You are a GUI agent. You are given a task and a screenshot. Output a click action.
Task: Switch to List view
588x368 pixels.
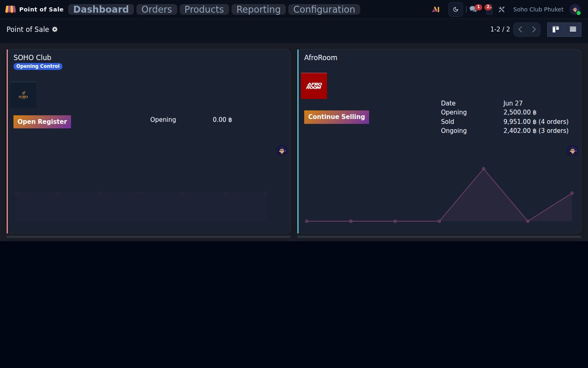(x=573, y=29)
